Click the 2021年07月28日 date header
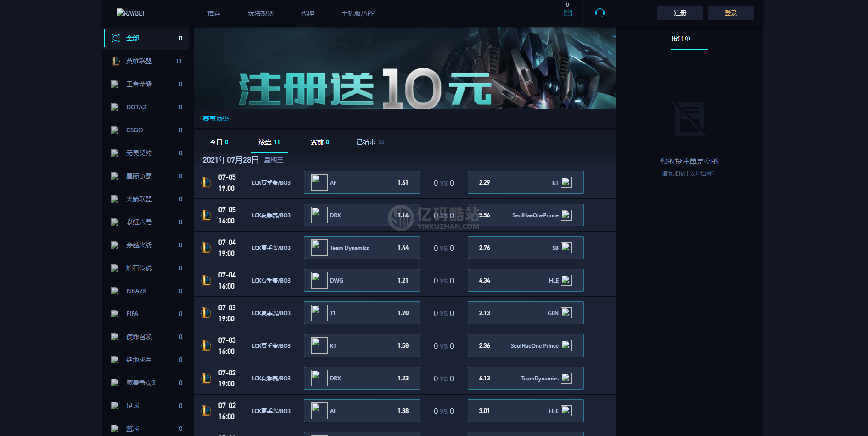 coord(231,160)
